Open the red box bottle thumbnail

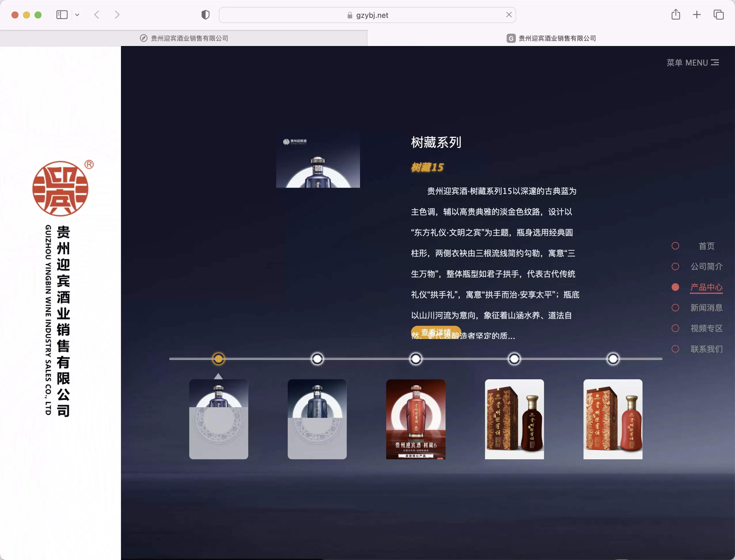[x=613, y=419]
